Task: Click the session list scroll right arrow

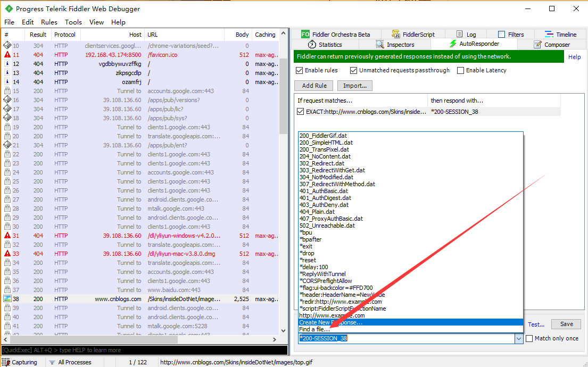Action: (275, 339)
